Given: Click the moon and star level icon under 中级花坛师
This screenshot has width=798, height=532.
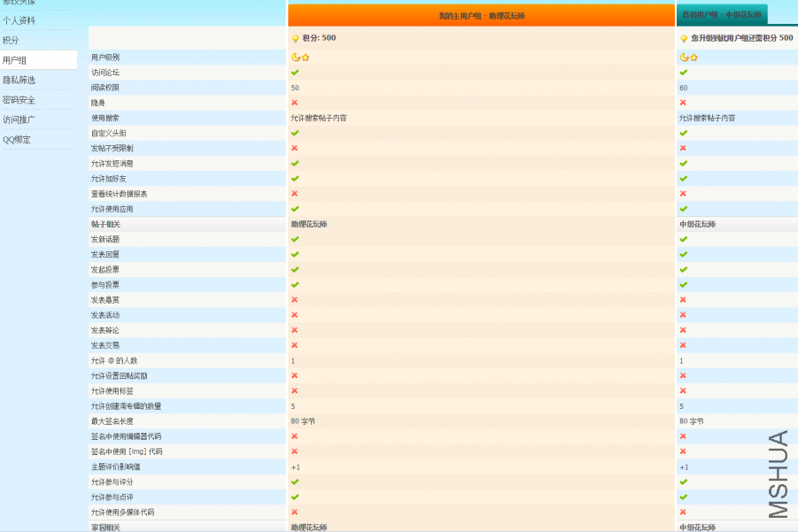Looking at the screenshot, I should click(688, 58).
